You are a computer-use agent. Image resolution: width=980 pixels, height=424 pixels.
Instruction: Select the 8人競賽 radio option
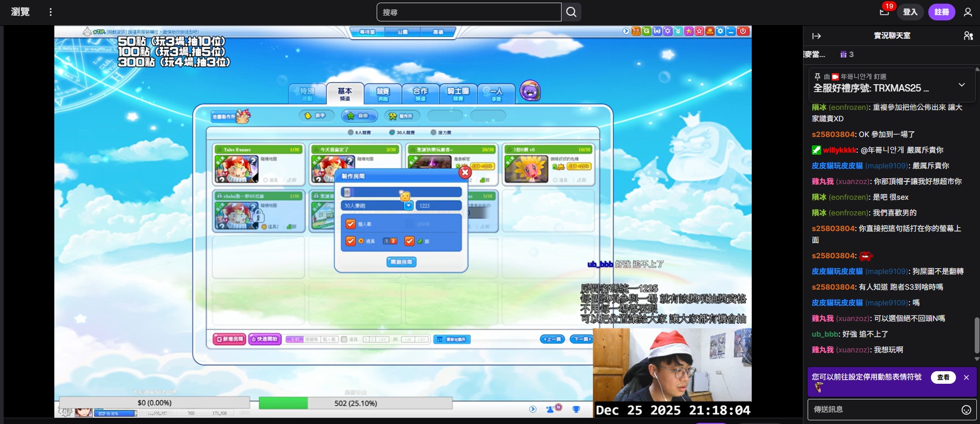click(x=351, y=133)
